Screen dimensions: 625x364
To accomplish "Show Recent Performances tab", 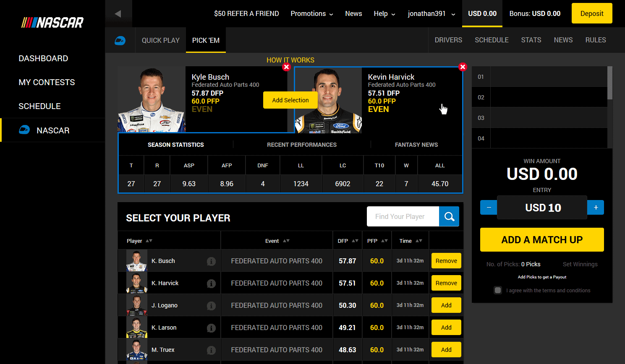I will 302,145.
